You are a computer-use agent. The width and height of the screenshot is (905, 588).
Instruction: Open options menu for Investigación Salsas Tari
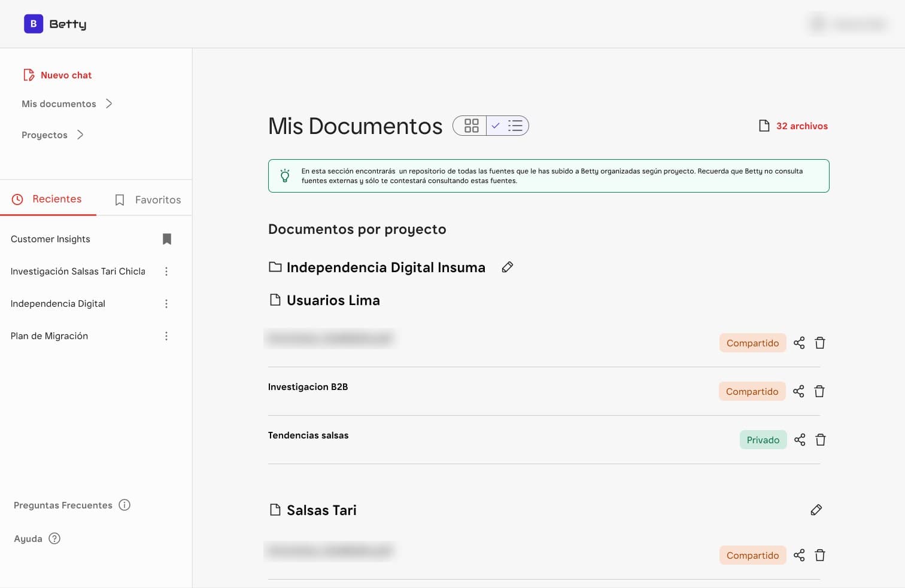pyautogui.click(x=166, y=272)
